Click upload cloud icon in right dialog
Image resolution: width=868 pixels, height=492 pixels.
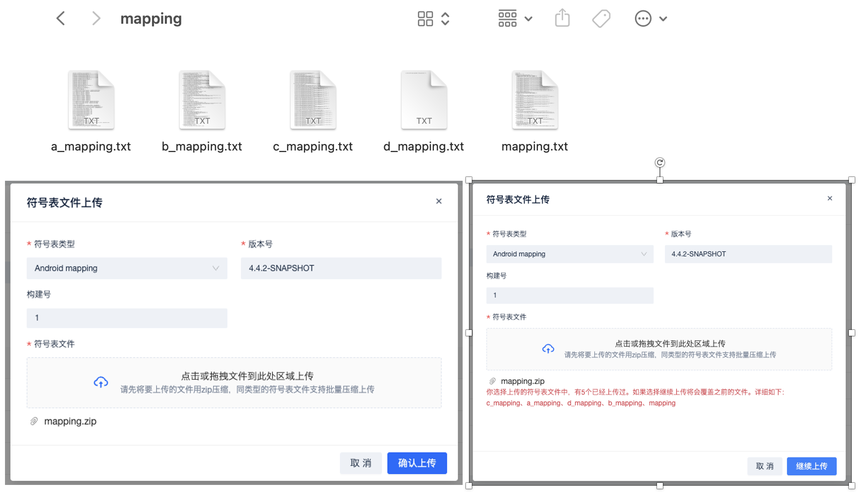click(548, 349)
